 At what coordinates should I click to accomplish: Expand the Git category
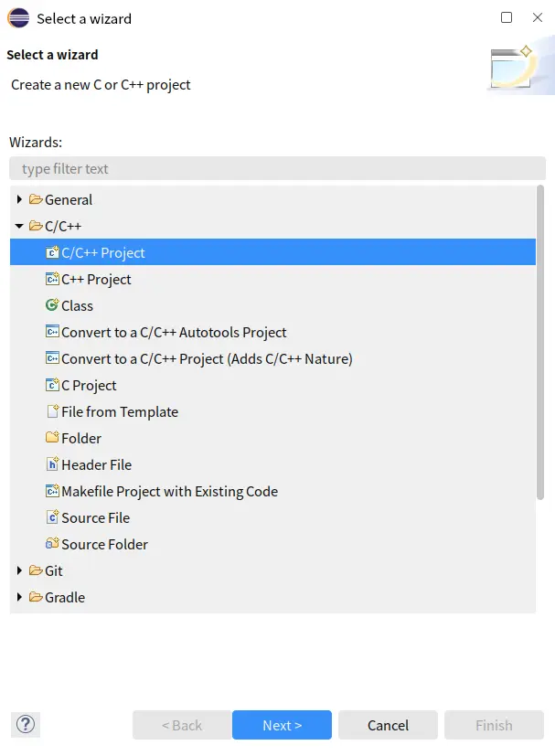point(19,571)
